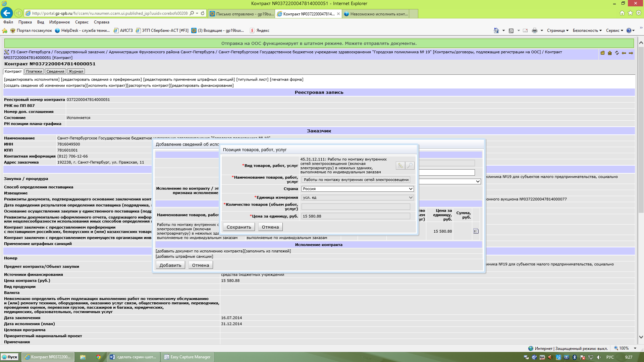Viewport: 644px width, 362px height.
Task: Click the portal home house icon
Action: click(610, 53)
